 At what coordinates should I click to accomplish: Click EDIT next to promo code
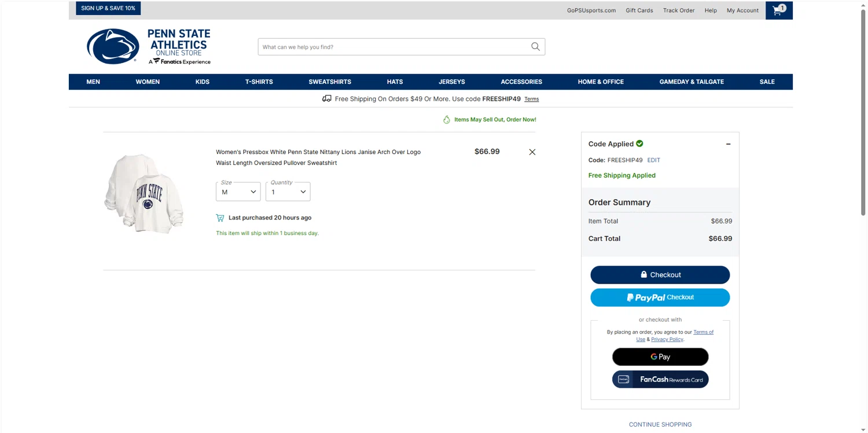[x=653, y=160]
